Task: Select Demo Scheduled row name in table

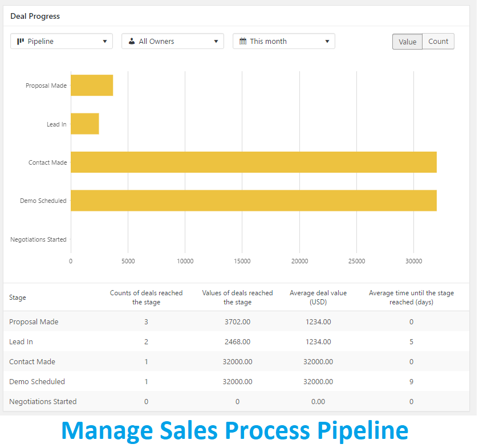Action: (x=37, y=381)
